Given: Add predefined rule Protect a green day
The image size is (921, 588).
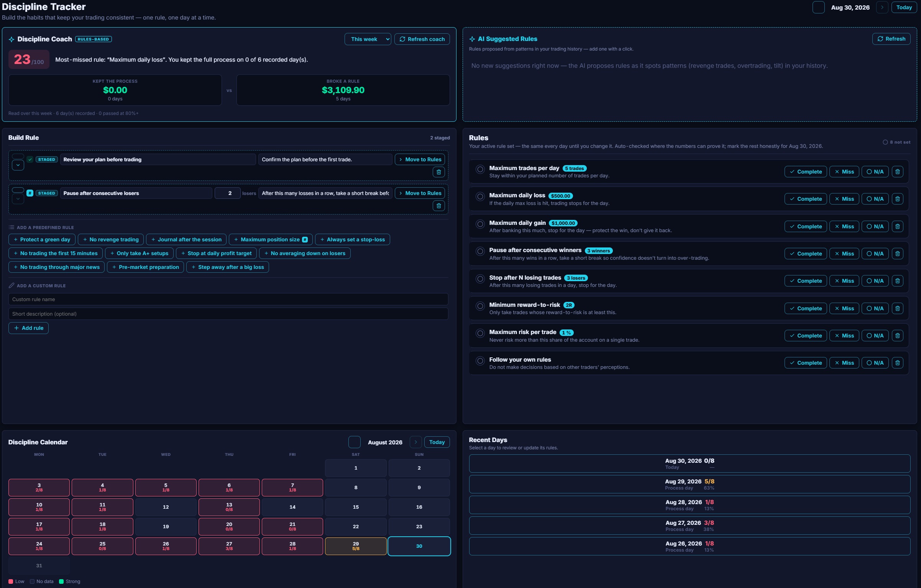Looking at the screenshot, I should [x=42, y=239].
